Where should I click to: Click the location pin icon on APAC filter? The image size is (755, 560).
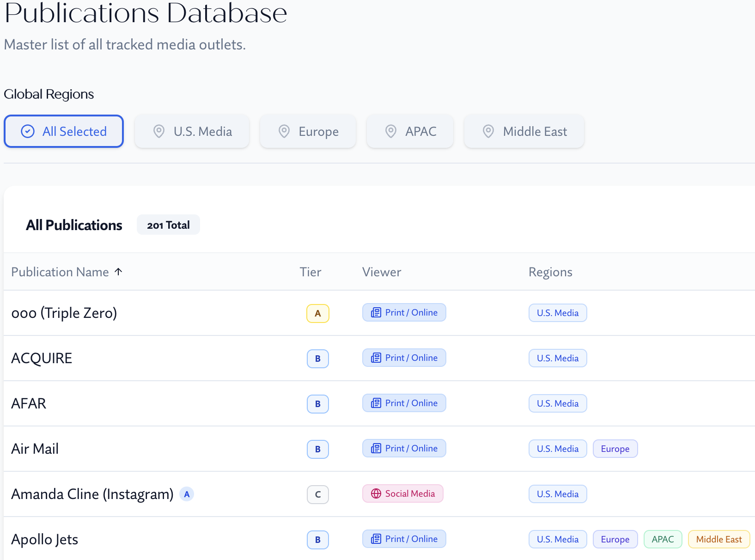pos(391,131)
